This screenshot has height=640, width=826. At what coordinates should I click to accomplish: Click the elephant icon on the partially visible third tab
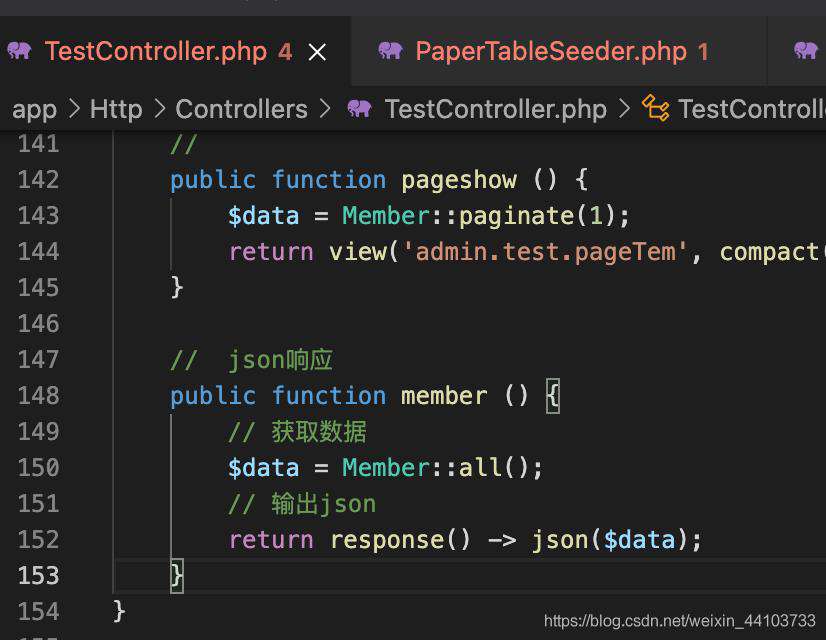coord(805,51)
